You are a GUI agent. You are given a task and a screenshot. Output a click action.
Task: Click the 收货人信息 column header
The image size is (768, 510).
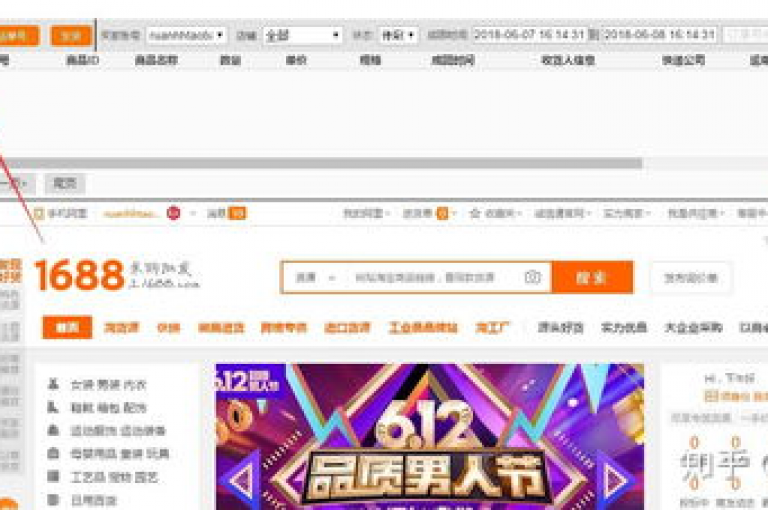568,60
